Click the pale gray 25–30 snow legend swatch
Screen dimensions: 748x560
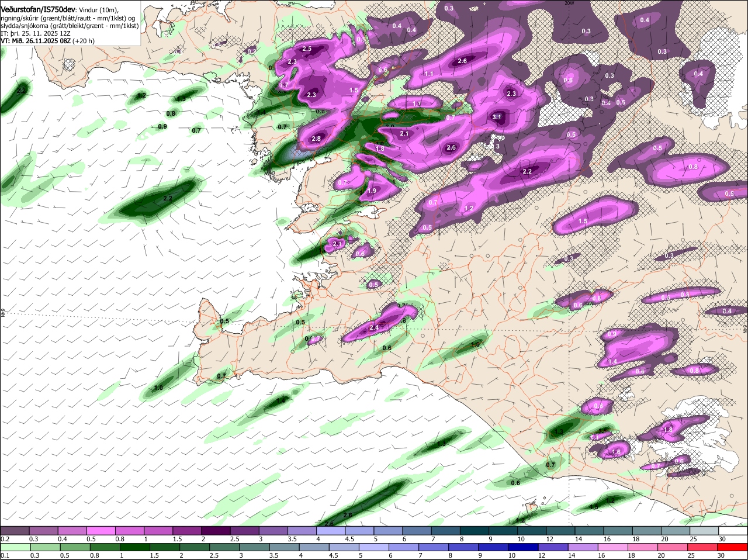pyautogui.click(x=705, y=530)
